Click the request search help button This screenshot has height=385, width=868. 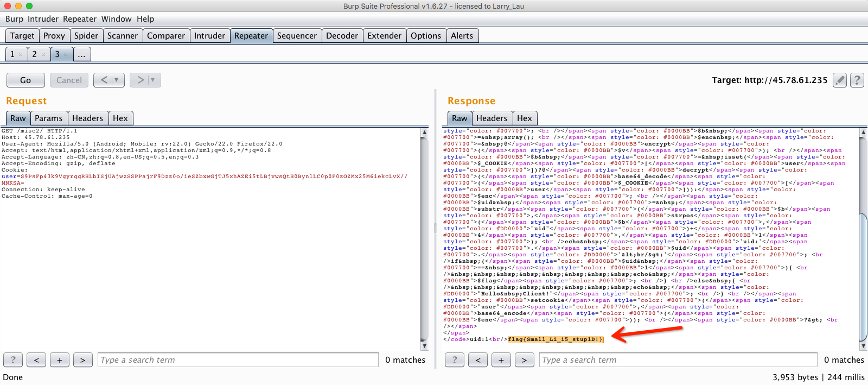pyautogui.click(x=13, y=359)
